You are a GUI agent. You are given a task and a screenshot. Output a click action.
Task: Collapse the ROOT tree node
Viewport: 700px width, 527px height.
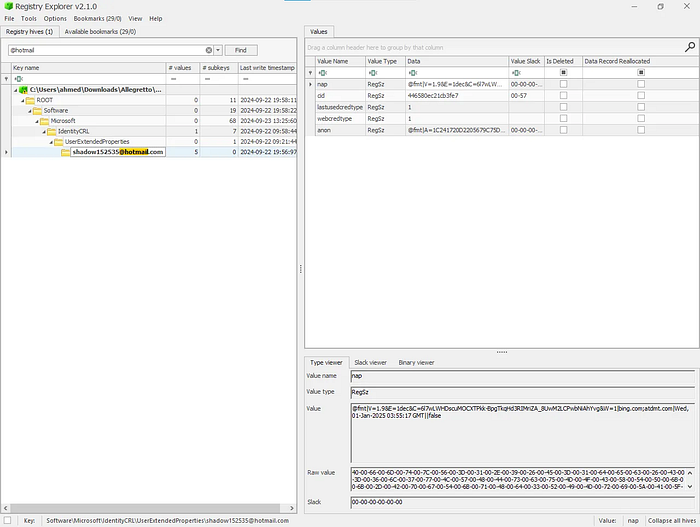pyautogui.click(x=22, y=100)
